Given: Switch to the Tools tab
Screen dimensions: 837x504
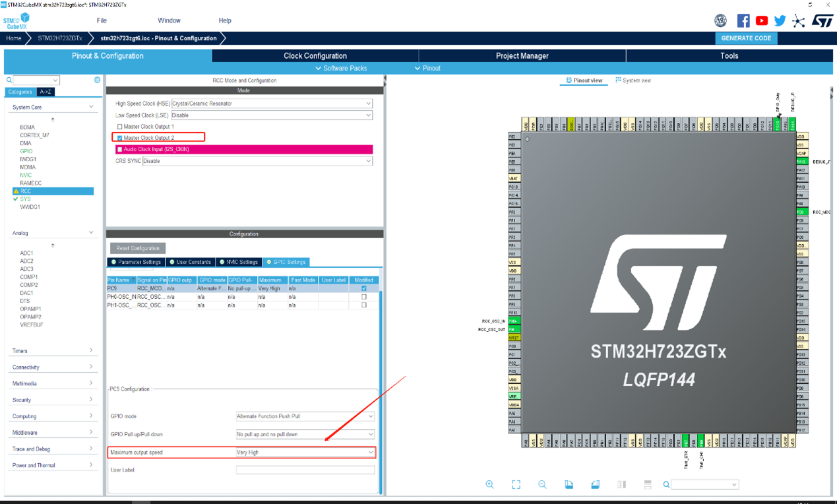Looking at the screenshot, I should coord(729,56).
